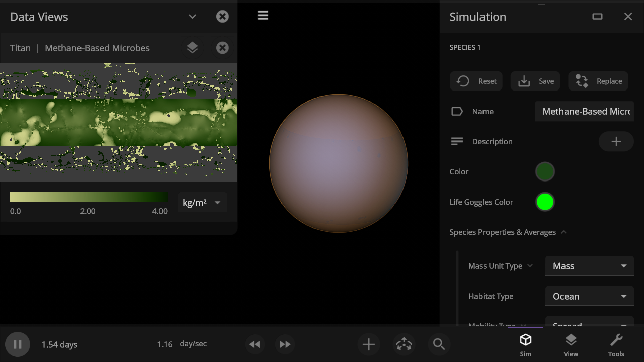Click the orbiting bodies icon in bottom bar
Image resolution: width=644 pixels, height=362 pixels.
coord(404,344)
